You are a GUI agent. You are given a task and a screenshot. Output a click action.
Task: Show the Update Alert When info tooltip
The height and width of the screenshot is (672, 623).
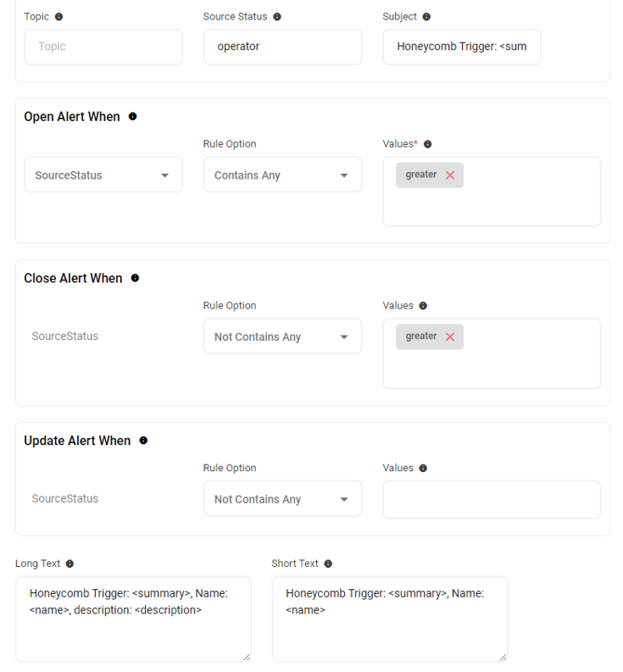tap(143, 441)
